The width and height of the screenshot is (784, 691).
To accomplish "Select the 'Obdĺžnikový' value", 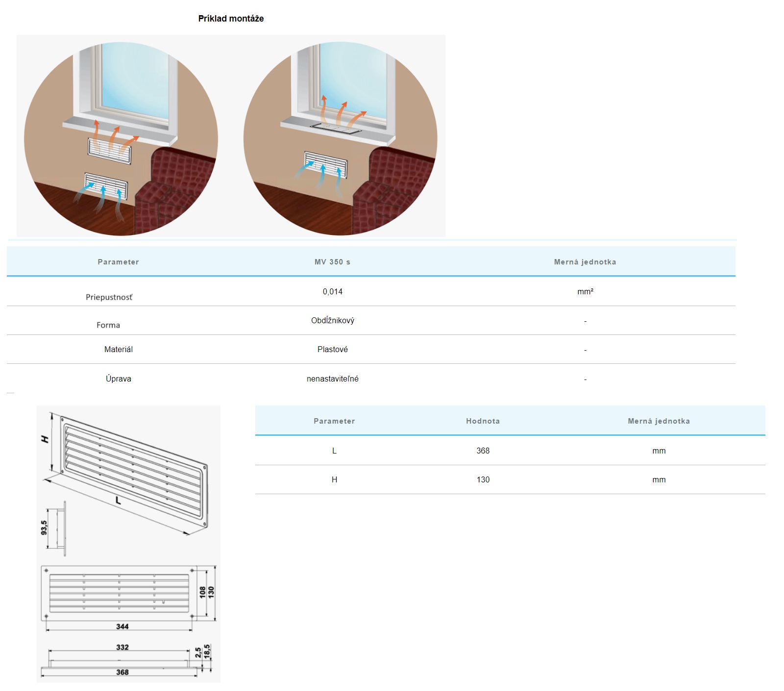I will coord(332,320).
